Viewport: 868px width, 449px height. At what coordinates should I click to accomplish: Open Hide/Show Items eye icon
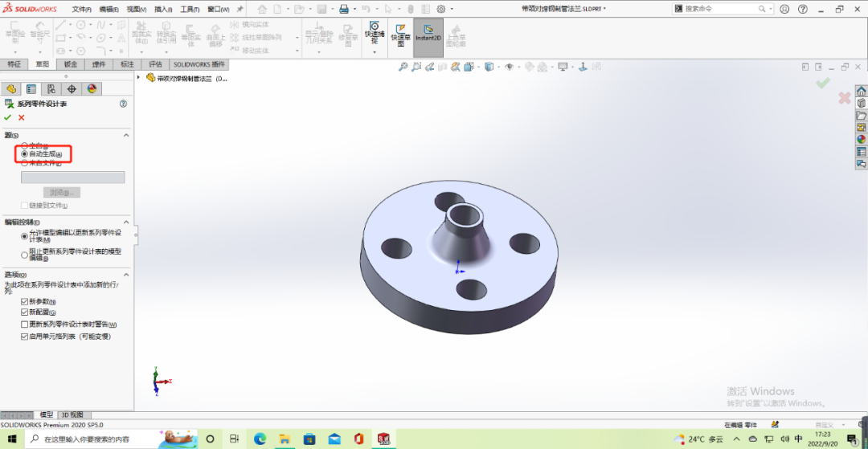(510, 67)
